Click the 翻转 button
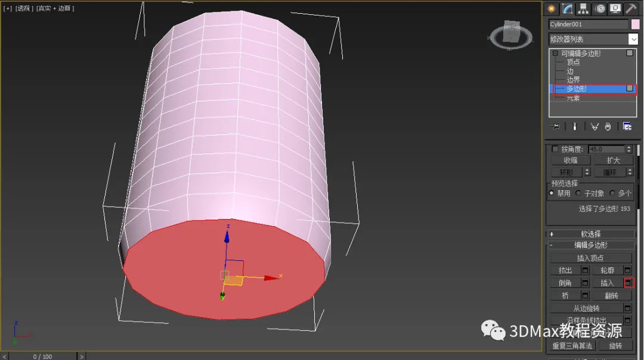The height and width of the screenshot is (360, 644). (x=612, y=296)
